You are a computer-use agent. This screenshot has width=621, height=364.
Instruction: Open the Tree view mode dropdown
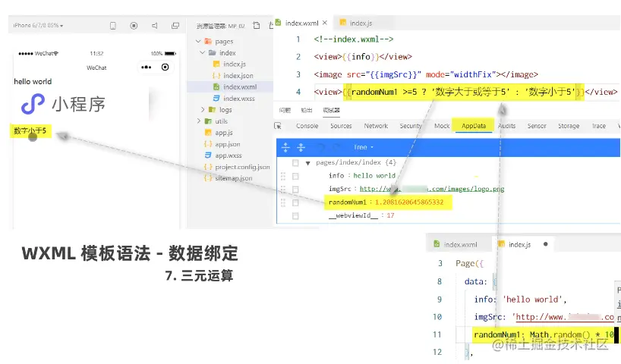pos(364,147)
